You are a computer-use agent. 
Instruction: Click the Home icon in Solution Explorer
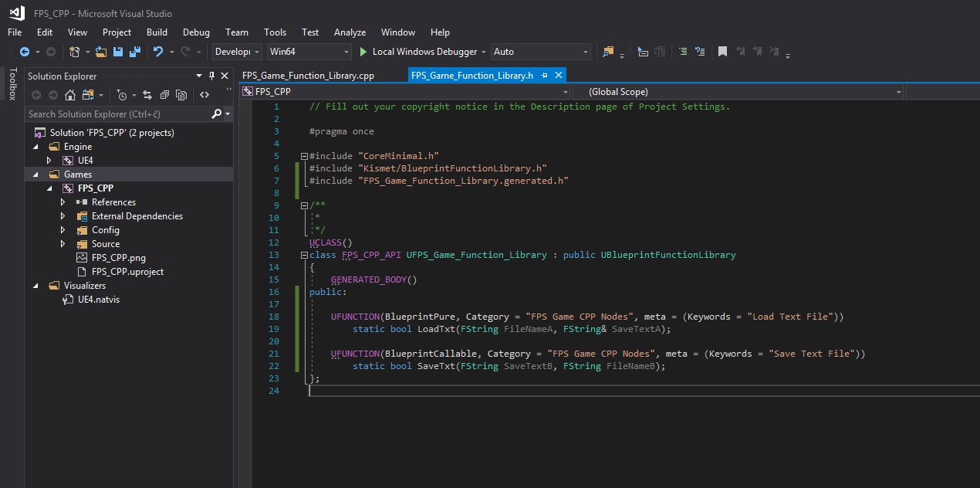(70, 95)
